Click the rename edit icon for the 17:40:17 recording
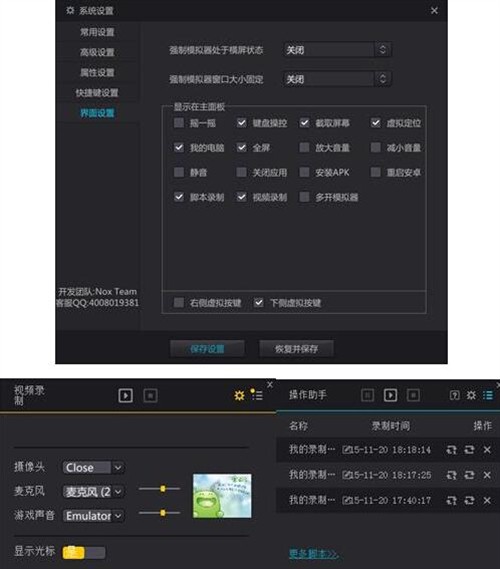This screenshot has height=569, width=500. click(347, 500)
